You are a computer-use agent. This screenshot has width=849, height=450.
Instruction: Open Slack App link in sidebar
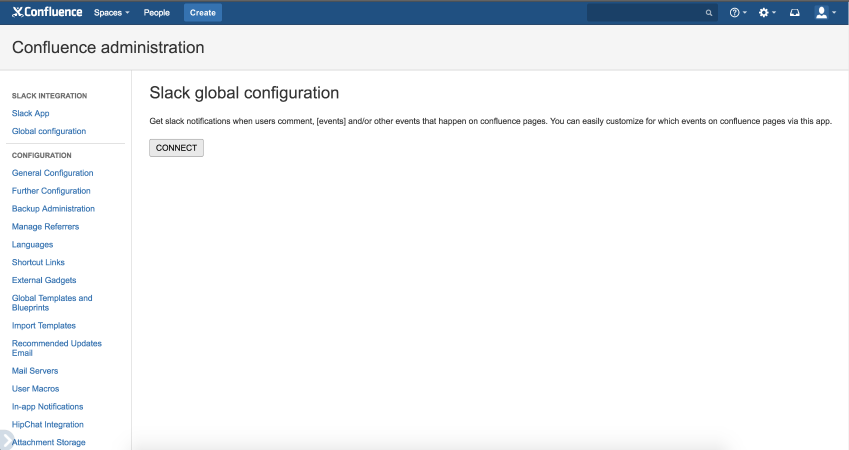click(30, 113)
